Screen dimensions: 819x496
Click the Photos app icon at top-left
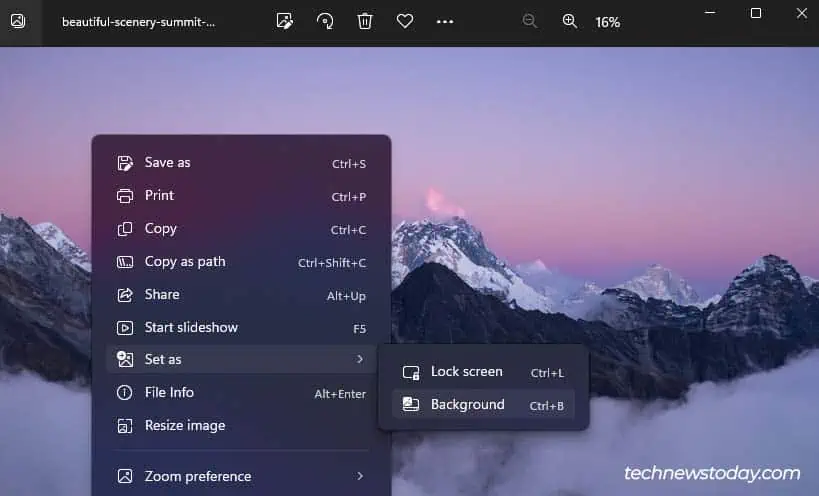tap(18, 21)
